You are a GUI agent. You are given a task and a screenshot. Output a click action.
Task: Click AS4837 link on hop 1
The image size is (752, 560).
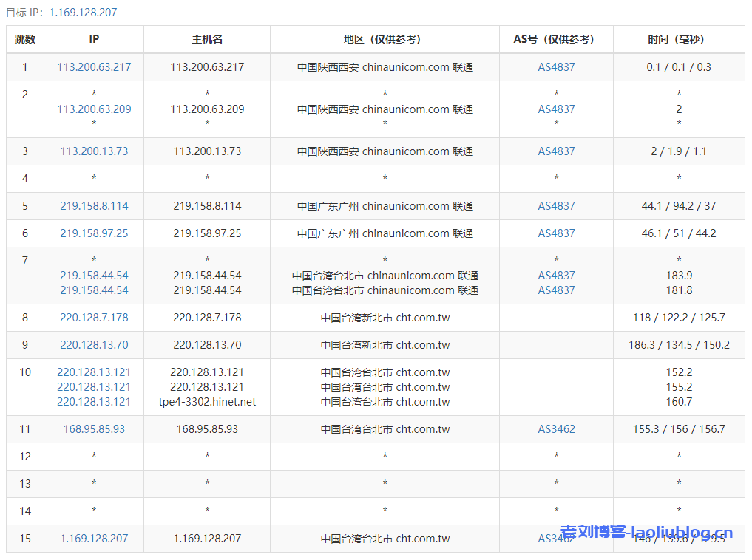[556, 66]
